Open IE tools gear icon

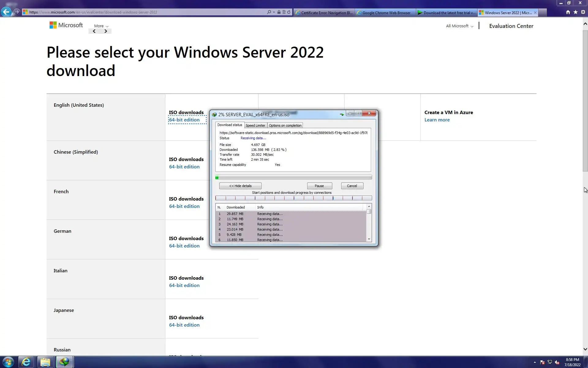pos(583,12)
